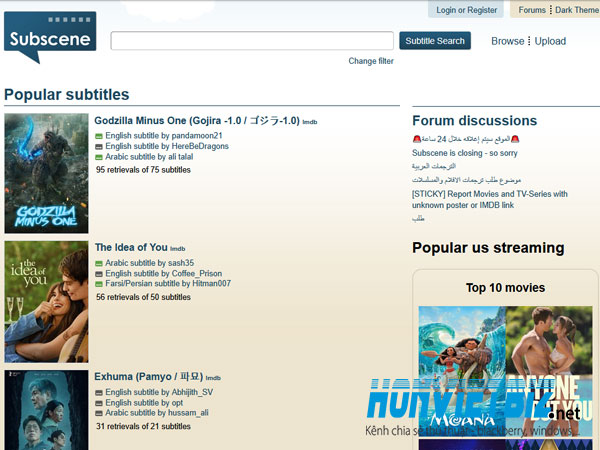600x450 pixels.
Task: Open the imdb link next to The Idea of You
Action: [x=178, y=249]
